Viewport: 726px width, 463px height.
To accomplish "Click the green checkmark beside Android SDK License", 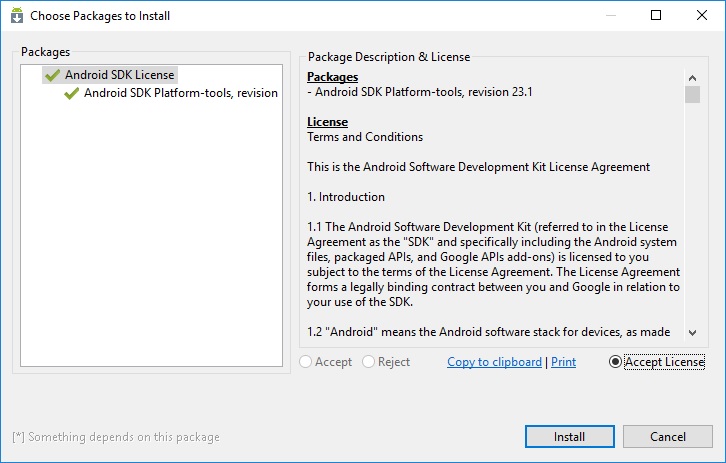I will click(x=52, y=75).
